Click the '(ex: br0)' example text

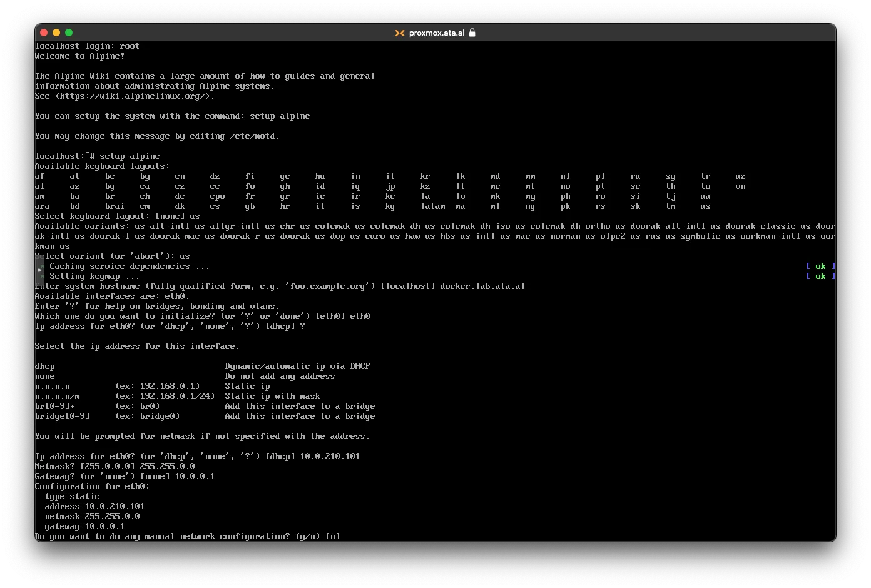pos(138,407)
